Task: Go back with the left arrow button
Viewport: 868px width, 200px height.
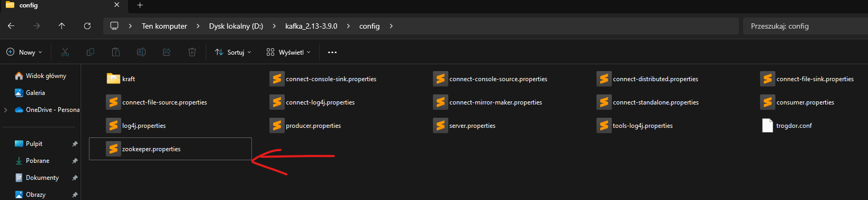Action: pyautogui.click(x=11, y=26)
